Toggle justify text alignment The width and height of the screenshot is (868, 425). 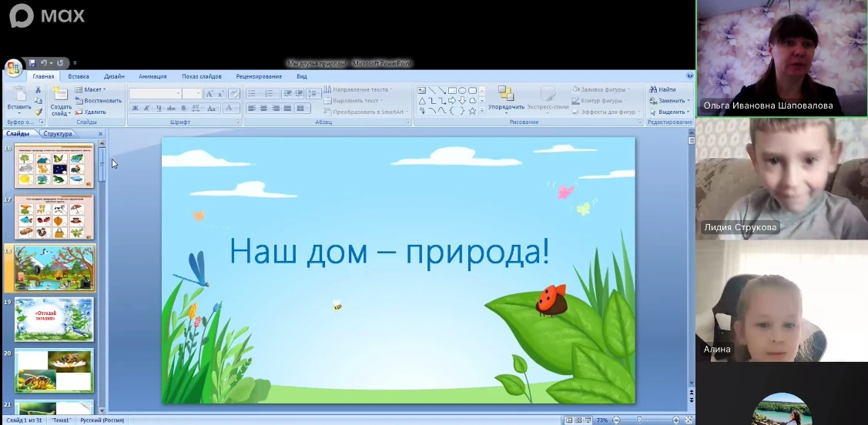[x=287, y=108]
